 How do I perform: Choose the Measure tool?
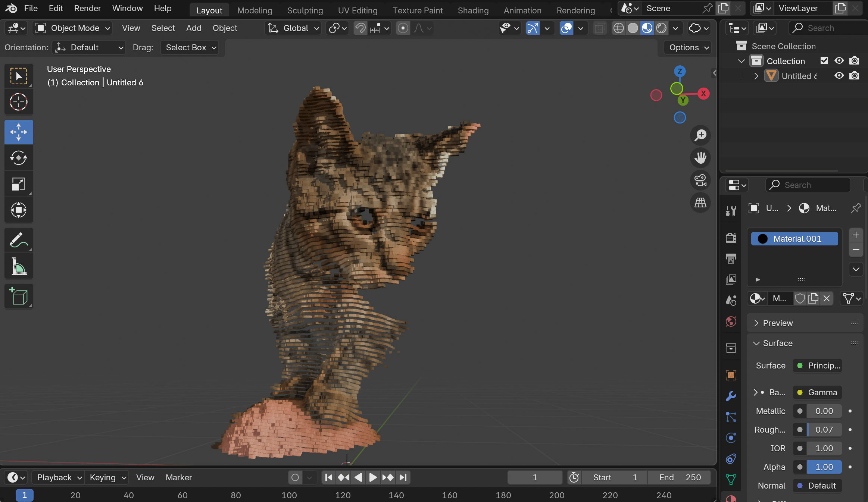tap(19, 266)
